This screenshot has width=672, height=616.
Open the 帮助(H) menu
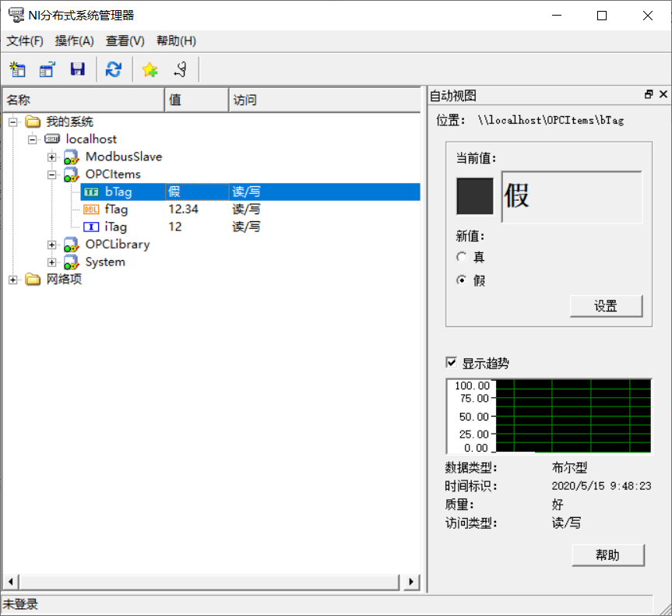176,40
